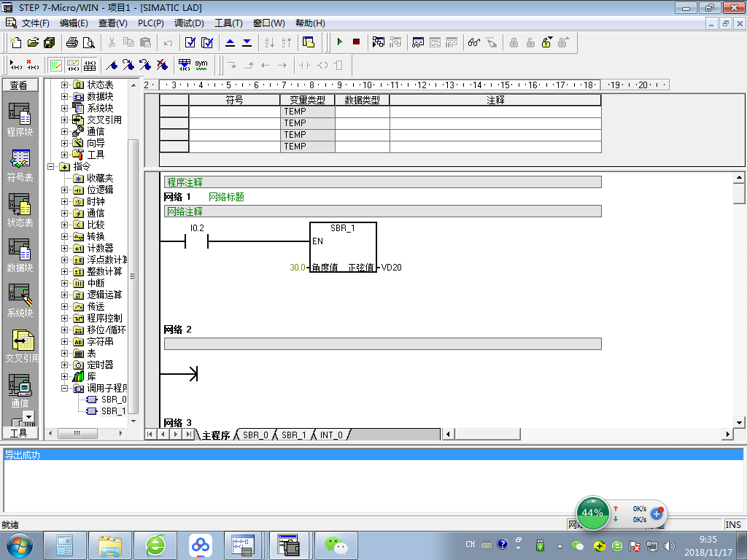The width and height of the screenshot is (747, 560).
Task: Click the Upload from PLC arrow icon
Action: (230, 42)
